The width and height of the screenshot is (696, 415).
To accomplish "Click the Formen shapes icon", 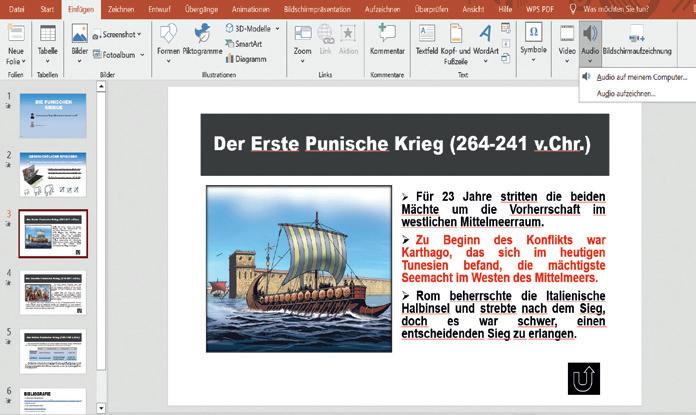I will pyautogui.click(x=168, y=34).
